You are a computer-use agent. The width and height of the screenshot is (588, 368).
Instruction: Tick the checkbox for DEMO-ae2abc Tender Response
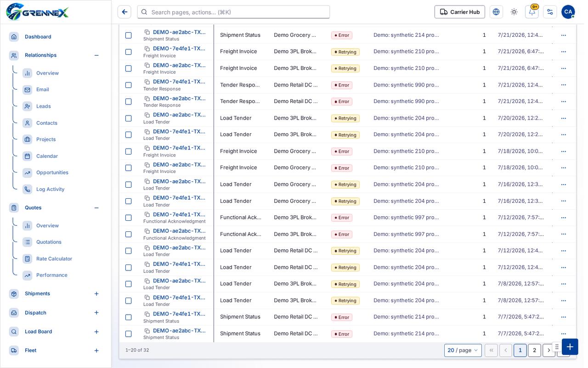[129, 102]
